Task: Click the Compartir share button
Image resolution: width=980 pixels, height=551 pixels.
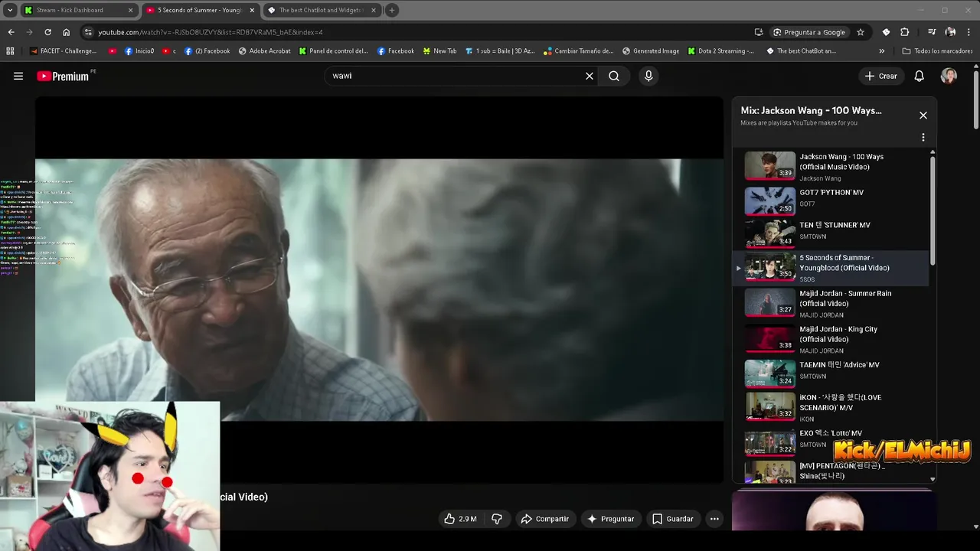Action: click(545, 519)
